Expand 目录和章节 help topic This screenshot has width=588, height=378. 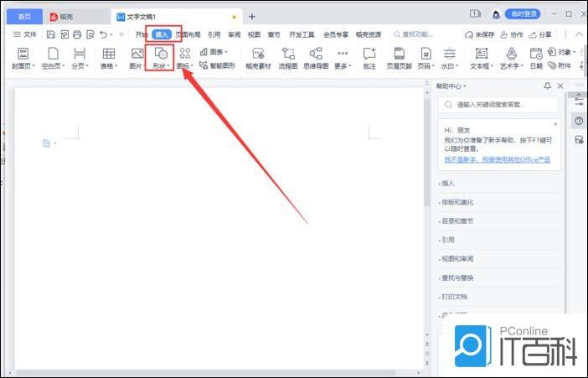coord(456,221)
